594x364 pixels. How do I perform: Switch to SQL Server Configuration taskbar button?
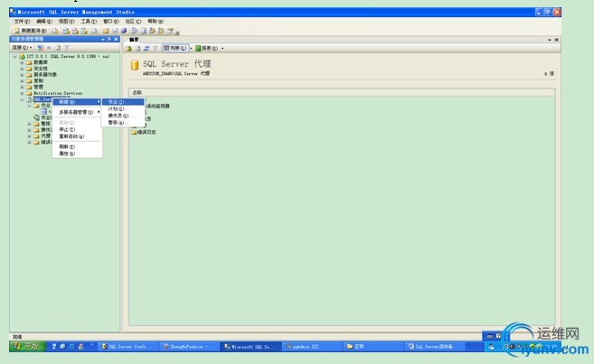pyautogui.click(x=128, y=347)
